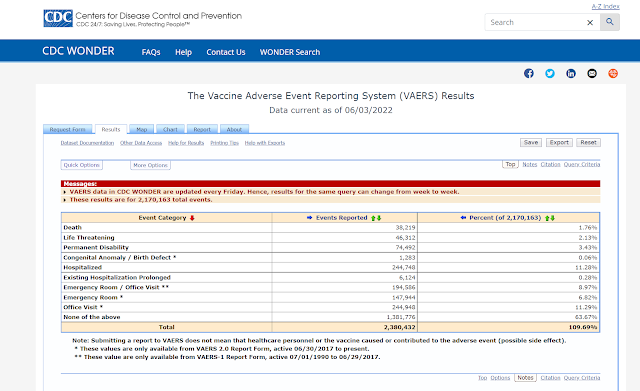Click the Save button
Viewport: 640px width, 391px height.
pos(531,142)
